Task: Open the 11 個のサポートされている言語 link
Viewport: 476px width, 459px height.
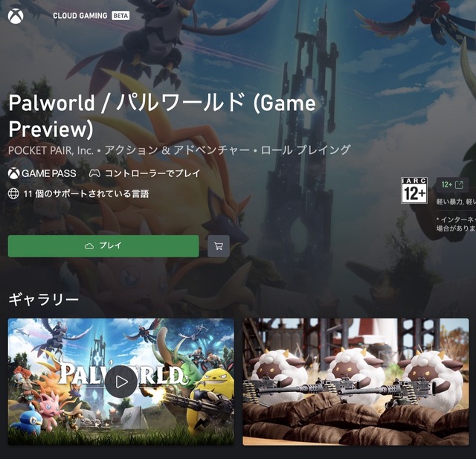Action: (86, 193)
